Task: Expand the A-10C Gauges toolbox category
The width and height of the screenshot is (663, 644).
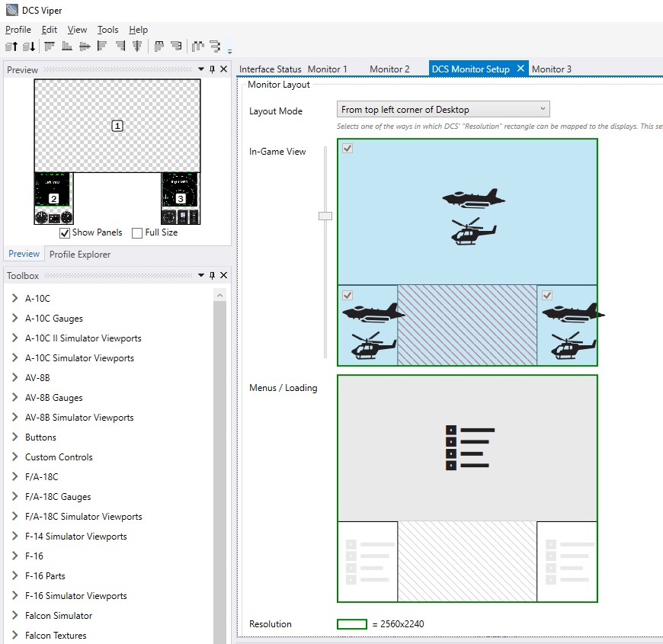Action: click(x=14, y=318)
